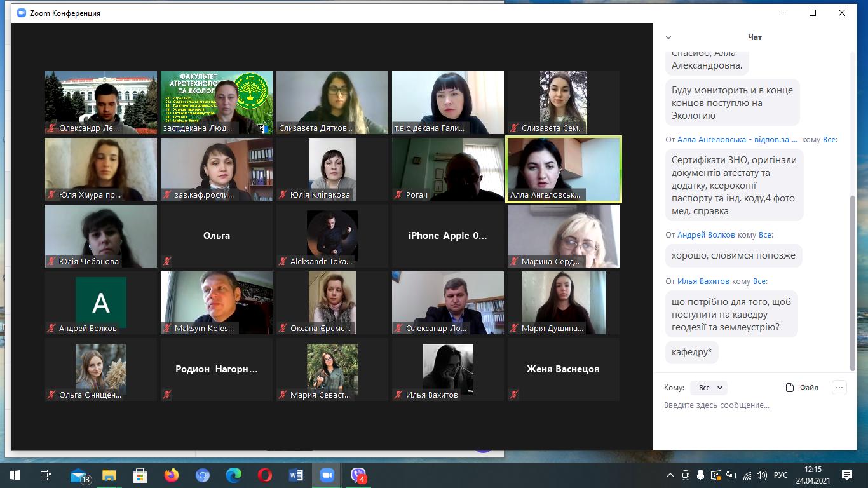Viewport: 868px width, 488px height.
Task: Select the chat message 'кафедру*'
Action: point(691,352)
